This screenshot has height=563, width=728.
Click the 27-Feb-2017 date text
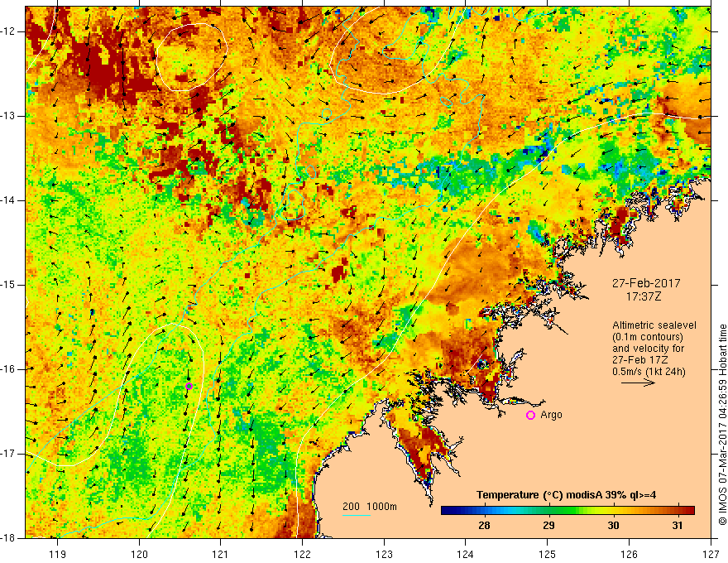point(646,283)
